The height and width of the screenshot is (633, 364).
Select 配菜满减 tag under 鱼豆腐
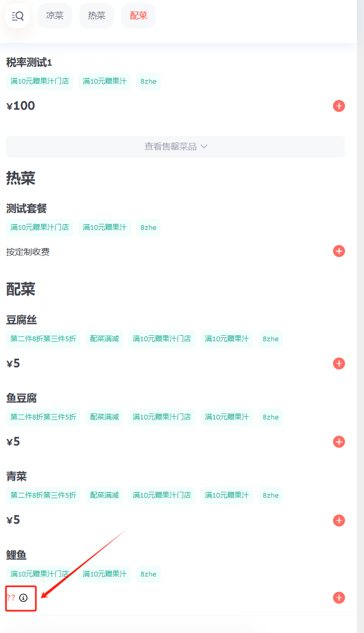coord(104,417)
